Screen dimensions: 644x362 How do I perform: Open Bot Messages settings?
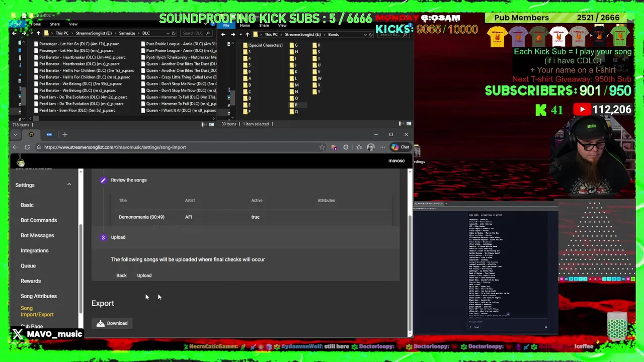[37, 235]
